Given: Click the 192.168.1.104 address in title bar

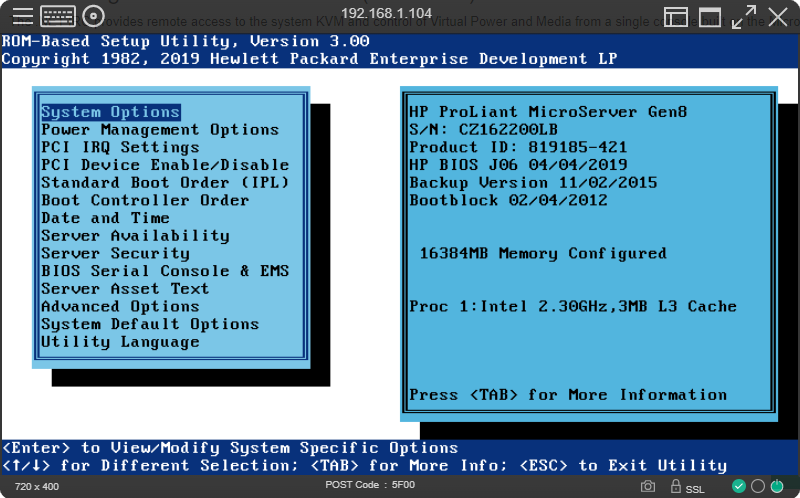Looking at the screenshot, I should point(387,13).
